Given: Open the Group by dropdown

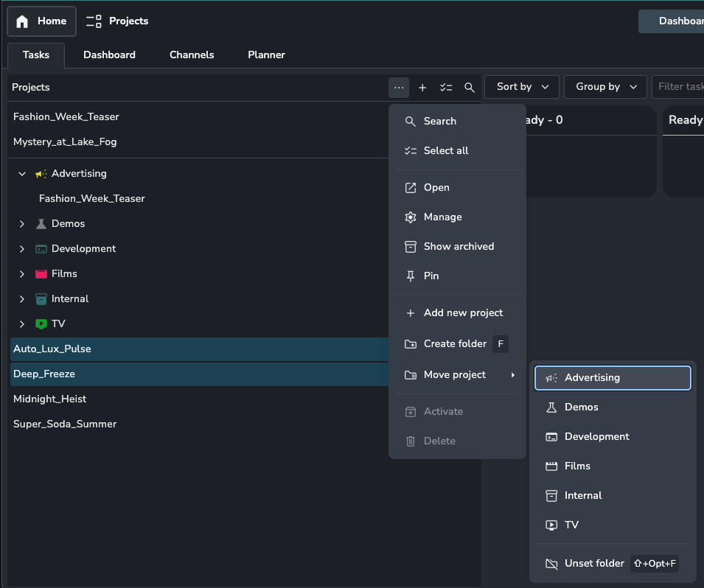Looking at the screenshot, I should click(x=604, y=87).
